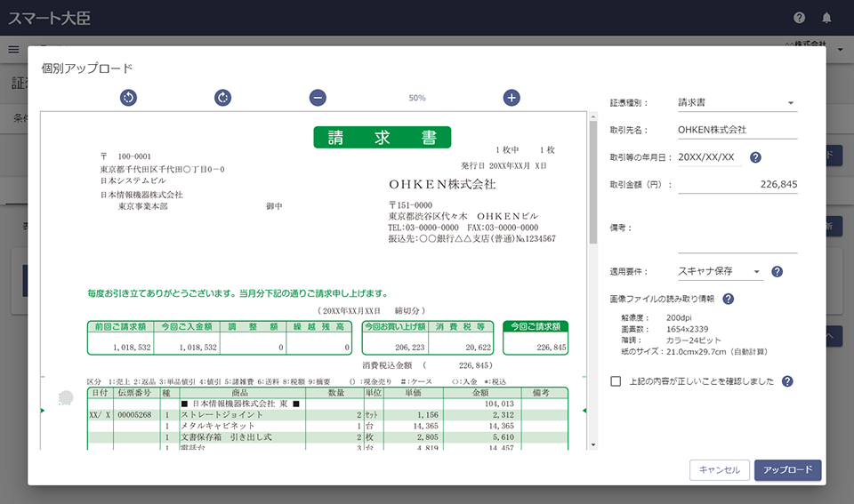This screenshot has width=854, height=504.
Task: Click the 50% zoom level text
Action: [x=417, y=98]
